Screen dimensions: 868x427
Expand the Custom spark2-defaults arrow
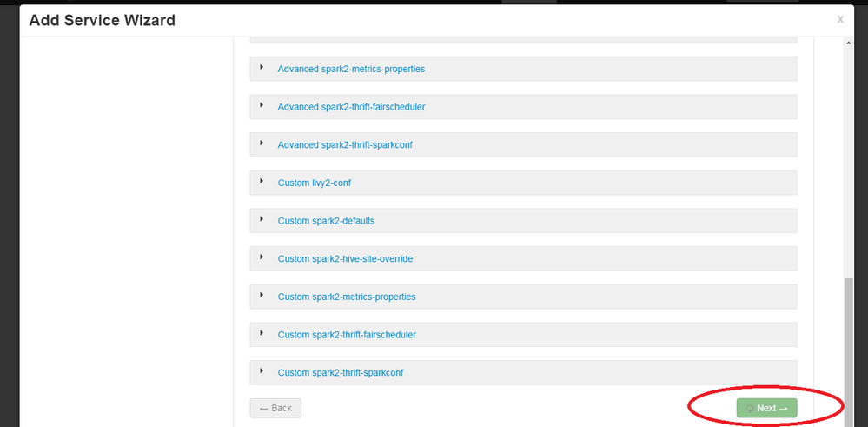click(262, 219)
